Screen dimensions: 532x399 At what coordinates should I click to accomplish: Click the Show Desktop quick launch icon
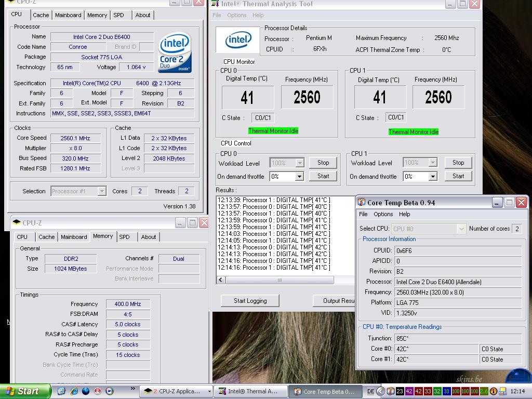(61, 391)
